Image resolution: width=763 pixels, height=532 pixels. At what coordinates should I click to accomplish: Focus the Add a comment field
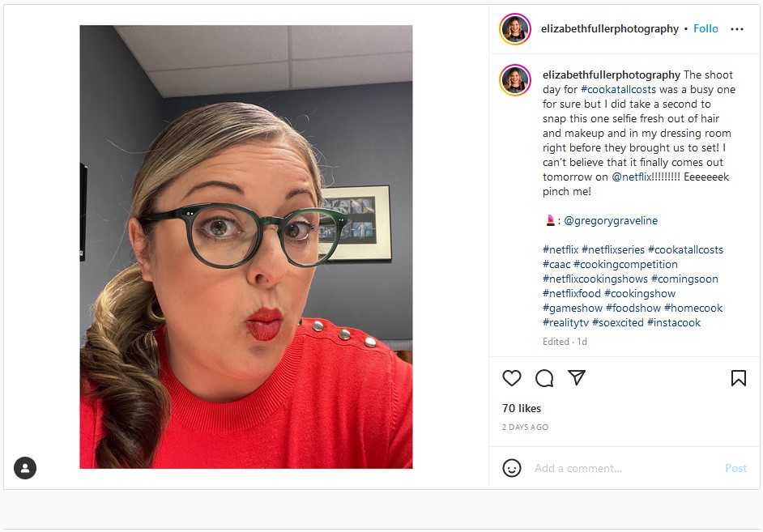pos(627,468)
